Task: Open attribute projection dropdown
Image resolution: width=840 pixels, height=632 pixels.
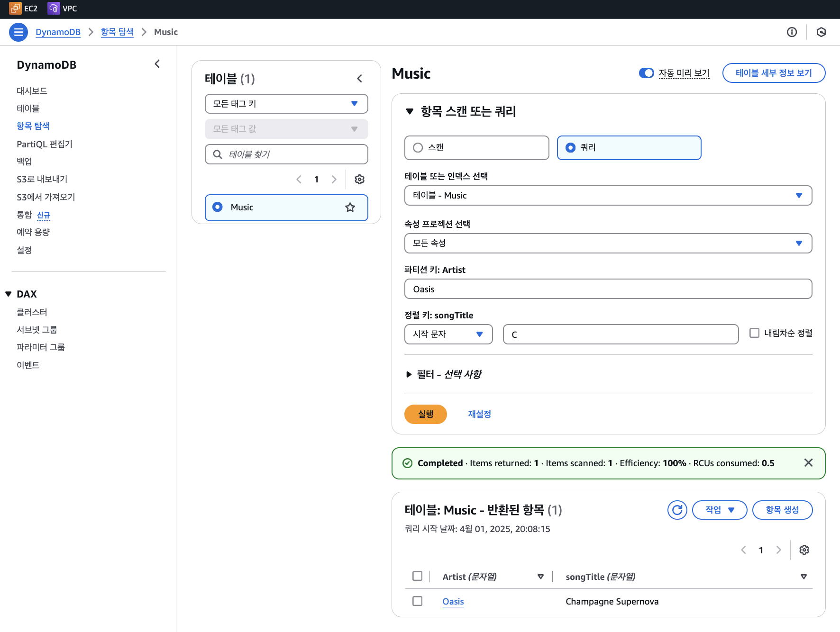Action: pyautogui.click(x=608, y=243)
